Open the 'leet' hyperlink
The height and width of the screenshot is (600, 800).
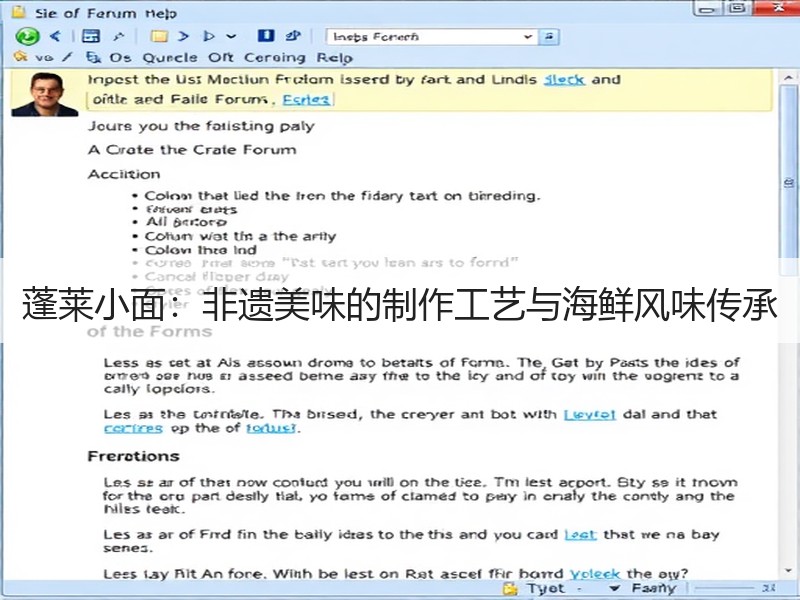click(580, 534)
